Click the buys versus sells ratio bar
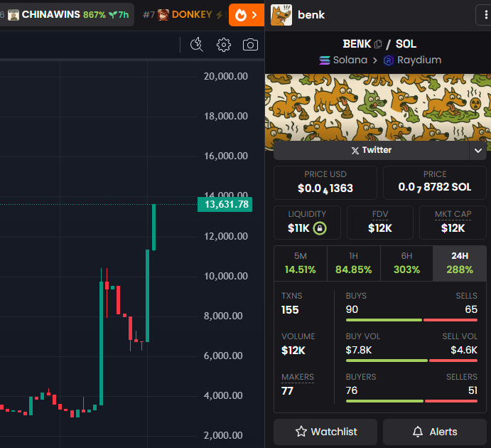Viewport: 491px width, 448px height. (411, 320)
